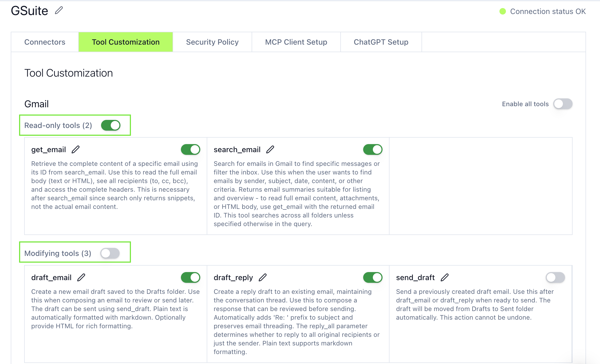
Task: Enable Modifying tools group toggle
Action: pos(110,253)
